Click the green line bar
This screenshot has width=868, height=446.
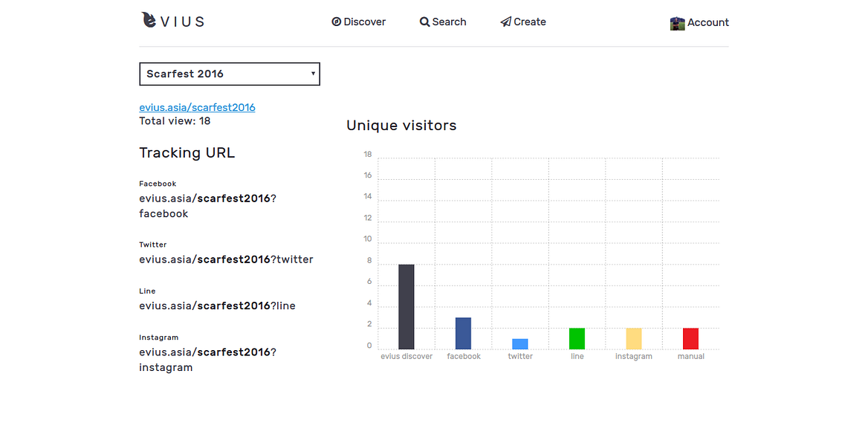[x=577, y=338]
